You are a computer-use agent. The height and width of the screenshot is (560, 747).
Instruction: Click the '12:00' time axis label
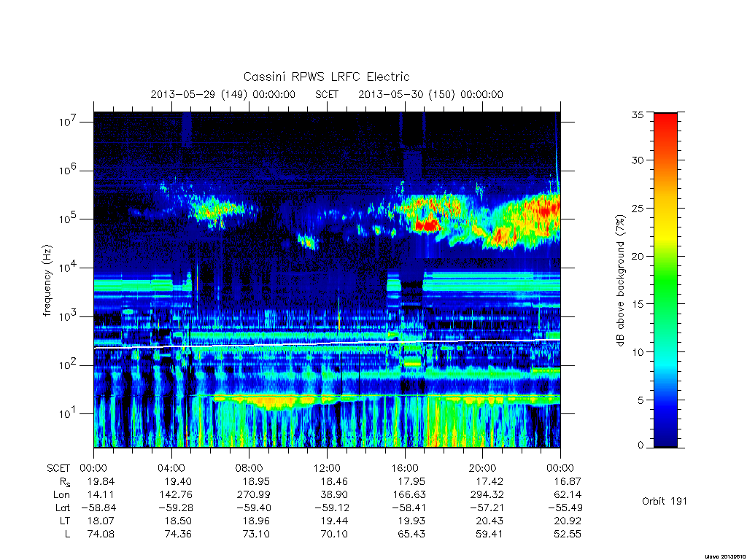click(328, 468)
